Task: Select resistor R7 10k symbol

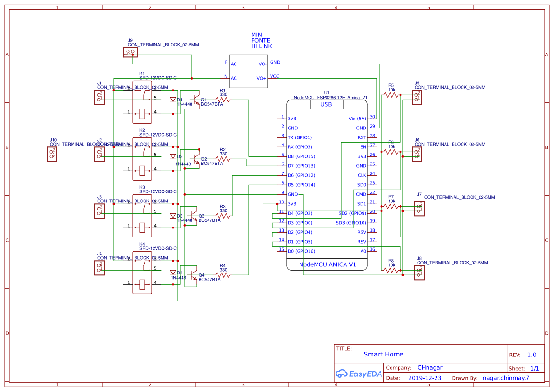Action: (391, 206)
